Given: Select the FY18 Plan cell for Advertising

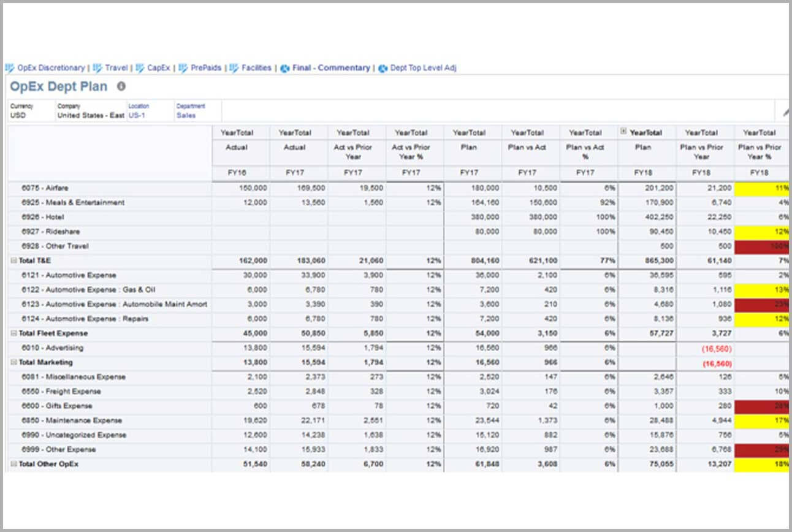Looking at the screenshot, I should [x=647, y=348].
